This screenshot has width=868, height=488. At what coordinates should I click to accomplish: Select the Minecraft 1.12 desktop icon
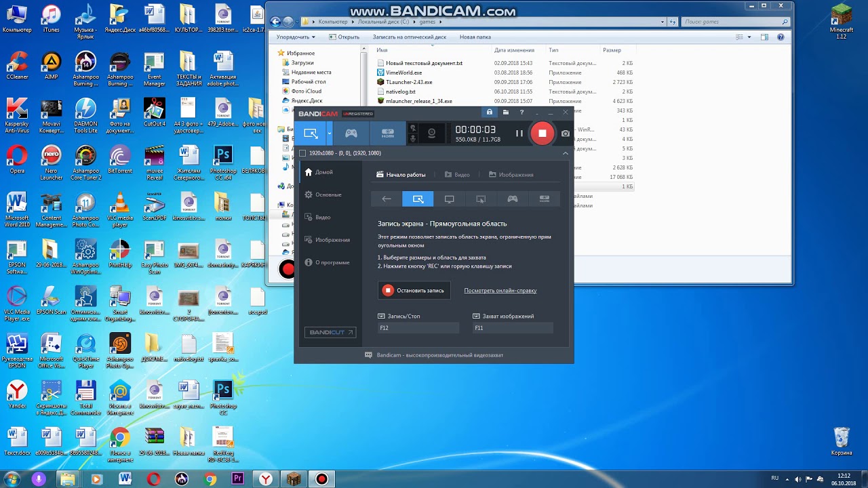point(841,22)
